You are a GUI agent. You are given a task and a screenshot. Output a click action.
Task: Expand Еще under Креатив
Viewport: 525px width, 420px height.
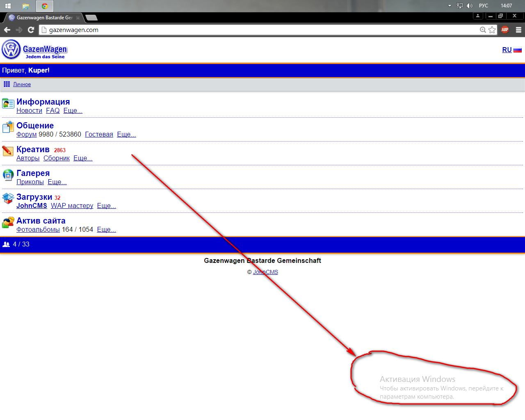83,158
